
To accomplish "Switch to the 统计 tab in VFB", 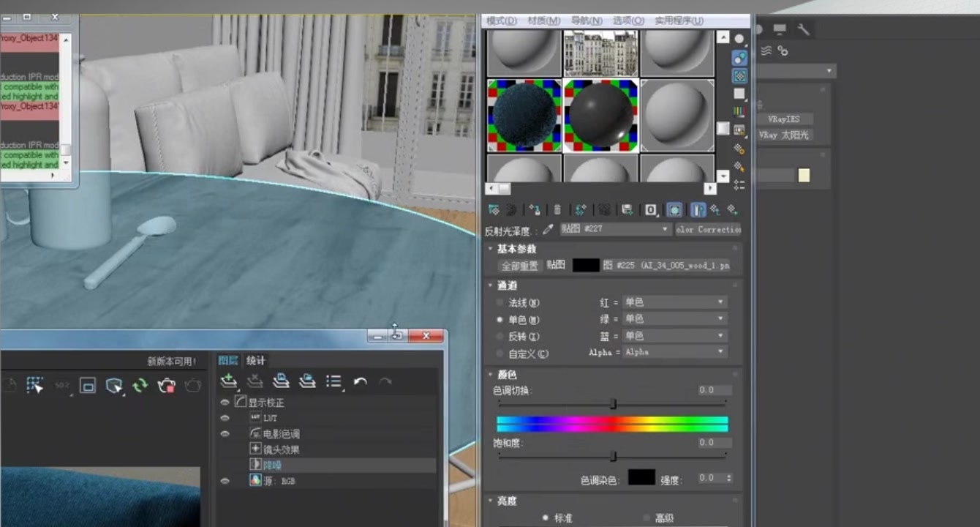I will point(255,360).
